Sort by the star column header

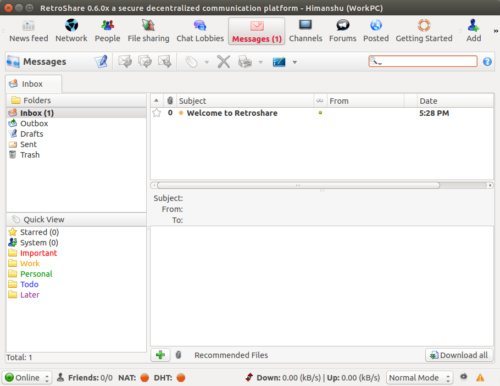point(156,101)
